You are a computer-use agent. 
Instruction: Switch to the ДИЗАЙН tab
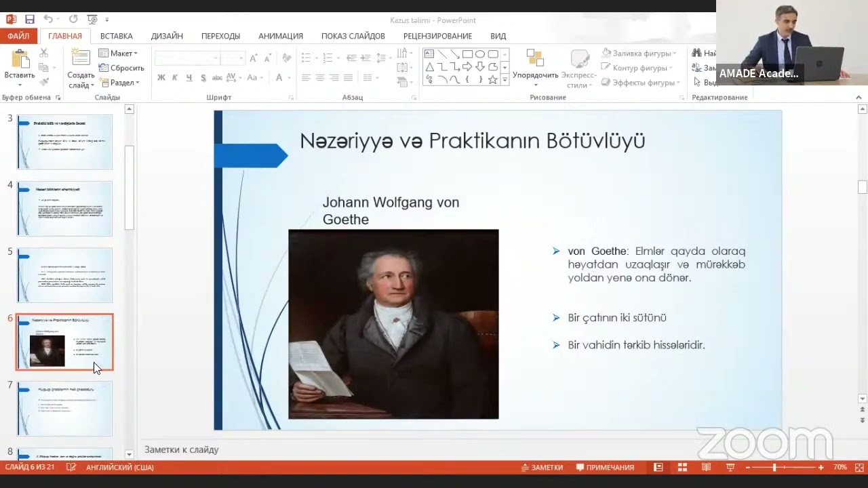click(x=167, y=36)
